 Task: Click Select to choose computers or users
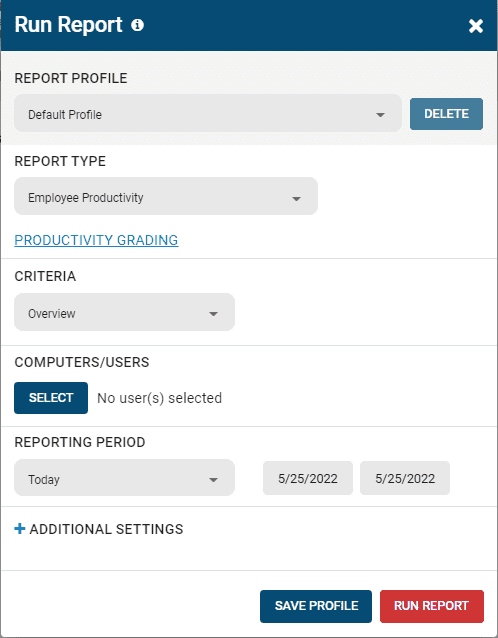[51, 398]
